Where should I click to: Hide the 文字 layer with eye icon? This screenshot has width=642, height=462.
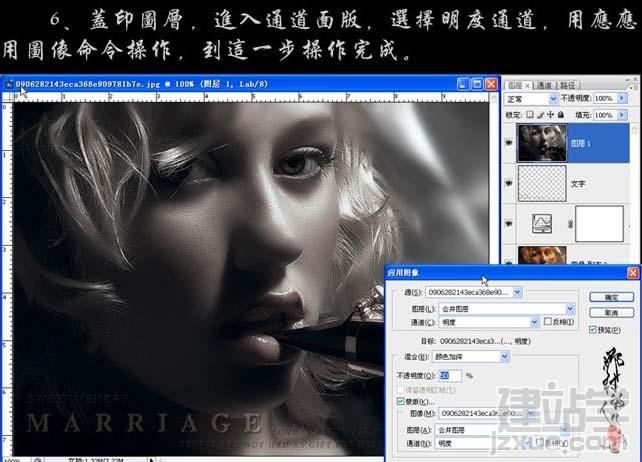[x=509, y=183]
